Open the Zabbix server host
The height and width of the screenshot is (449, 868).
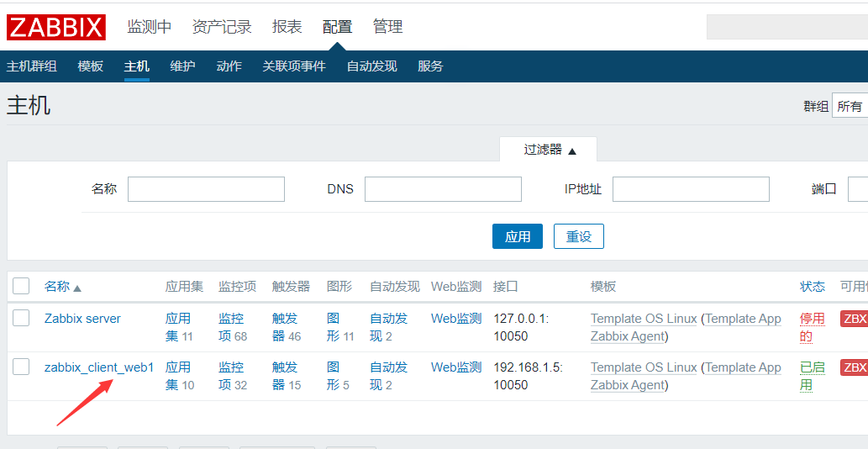(82, 319)
